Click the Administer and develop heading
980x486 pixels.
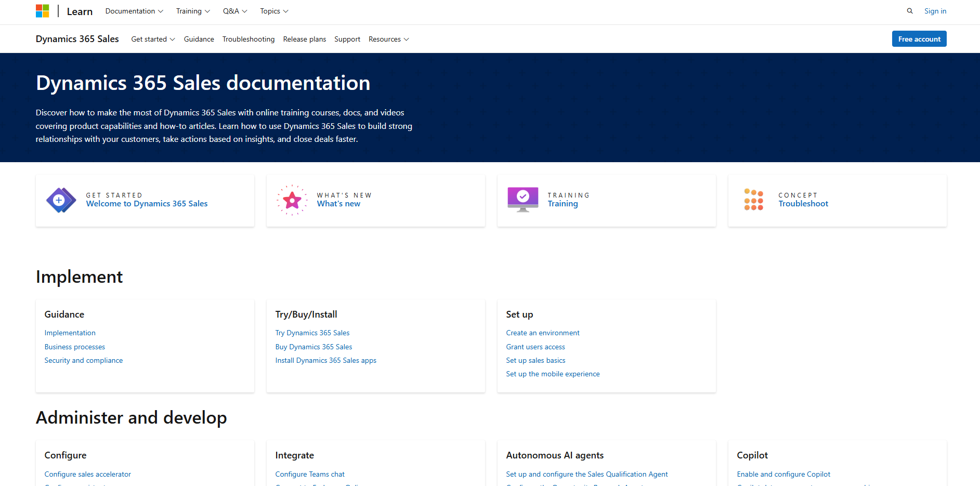coord(132,417)
